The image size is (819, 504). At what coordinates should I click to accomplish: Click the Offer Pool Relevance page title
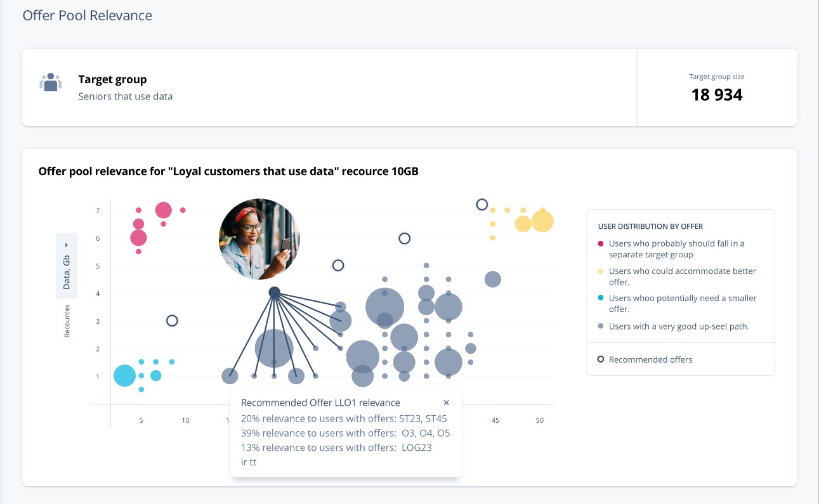(x=88, y=15)
